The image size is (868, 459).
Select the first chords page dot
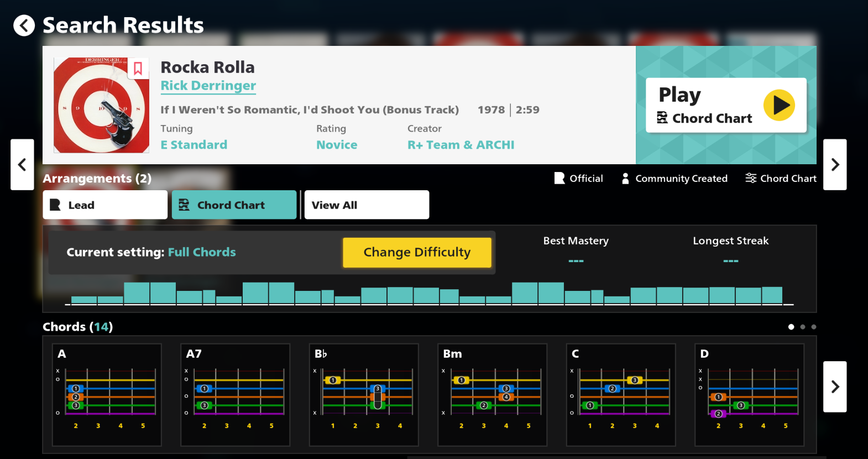pos(791,327)
